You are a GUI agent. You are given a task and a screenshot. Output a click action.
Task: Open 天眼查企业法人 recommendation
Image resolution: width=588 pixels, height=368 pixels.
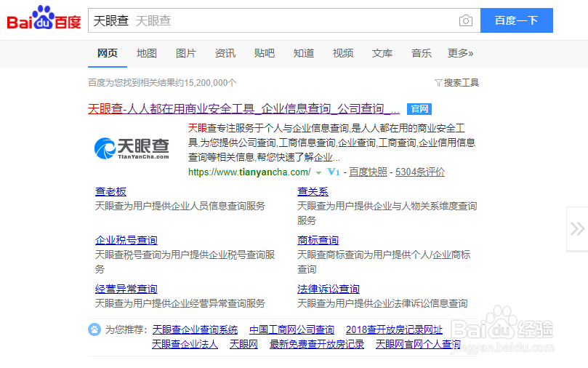(x=185, y=344)
